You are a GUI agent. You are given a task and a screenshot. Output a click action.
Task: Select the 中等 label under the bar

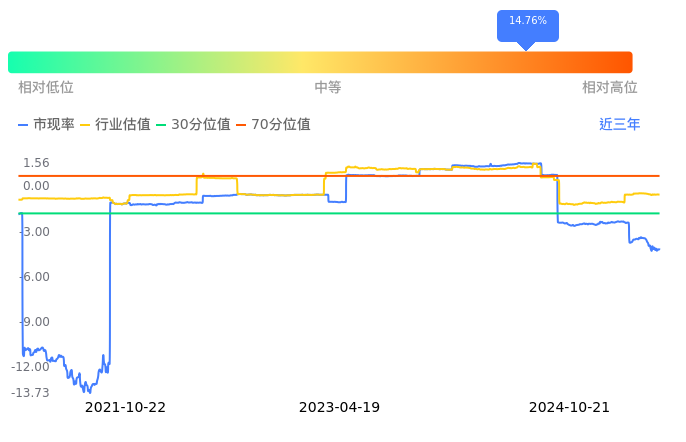click(328, 88)
